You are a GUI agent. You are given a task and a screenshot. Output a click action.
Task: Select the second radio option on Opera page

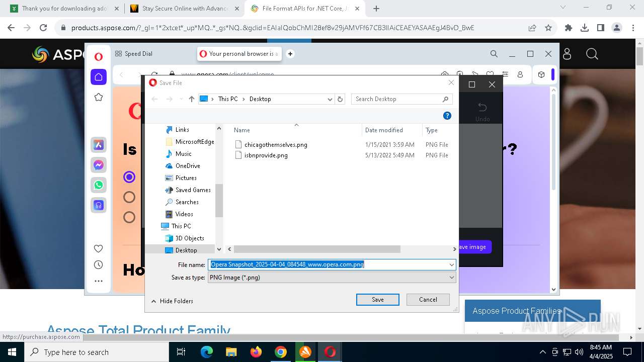[x=129, y=197]
